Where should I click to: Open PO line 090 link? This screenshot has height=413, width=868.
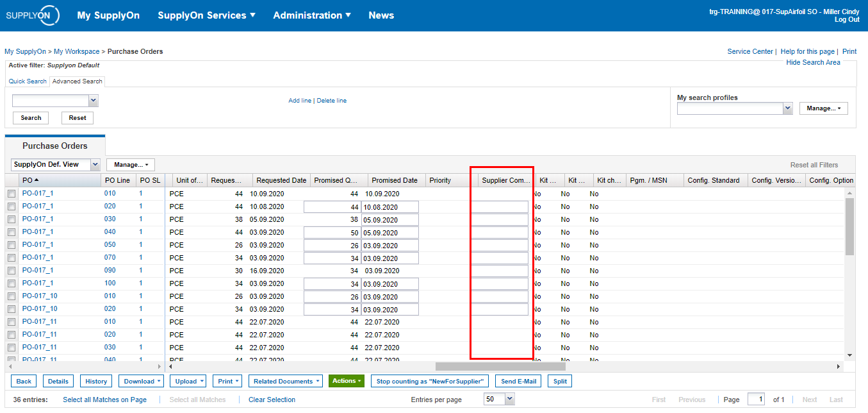point(110,270)
